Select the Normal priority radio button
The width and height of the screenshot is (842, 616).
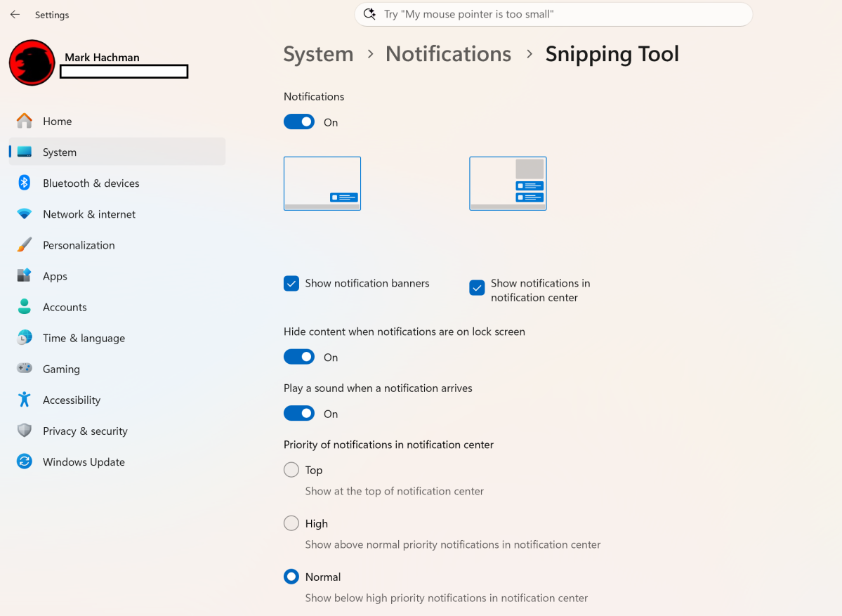point(291,577)
